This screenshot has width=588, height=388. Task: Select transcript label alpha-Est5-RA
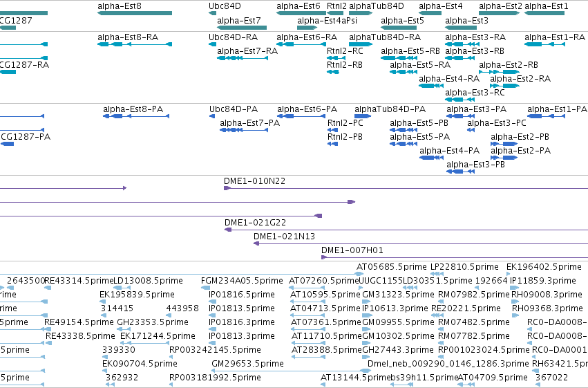coord(420,65)
